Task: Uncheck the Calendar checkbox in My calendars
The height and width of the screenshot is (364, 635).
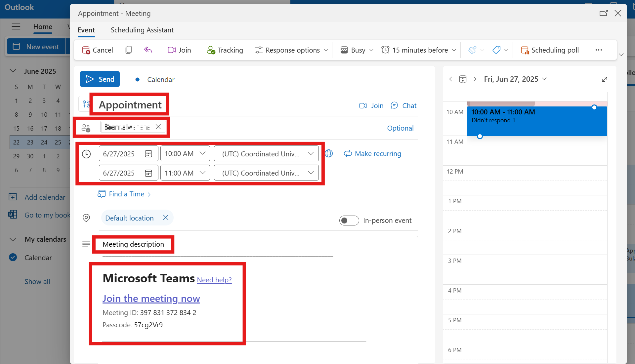Action: (13, 258)
